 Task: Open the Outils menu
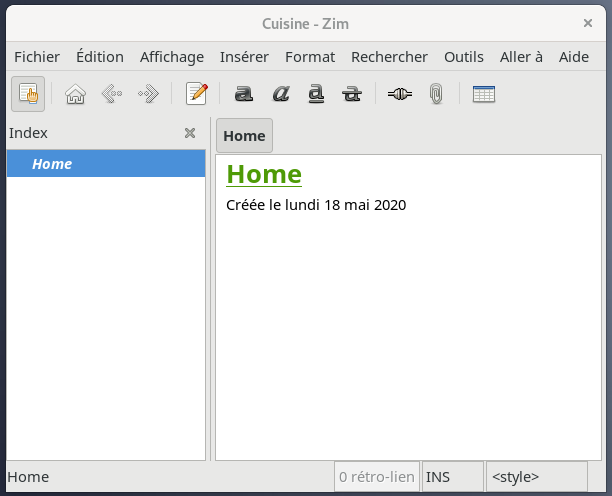[464, 57]
